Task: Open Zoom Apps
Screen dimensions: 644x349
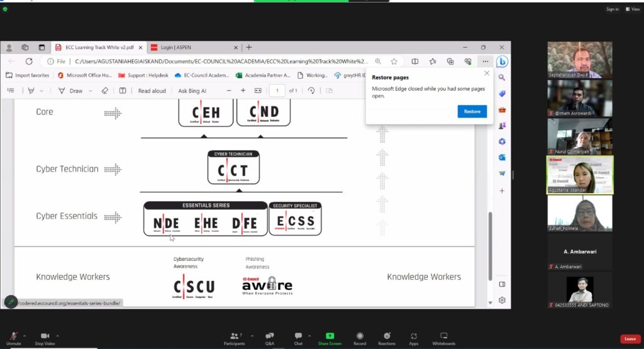Action: pyautogui.click(x=414, y=339)
